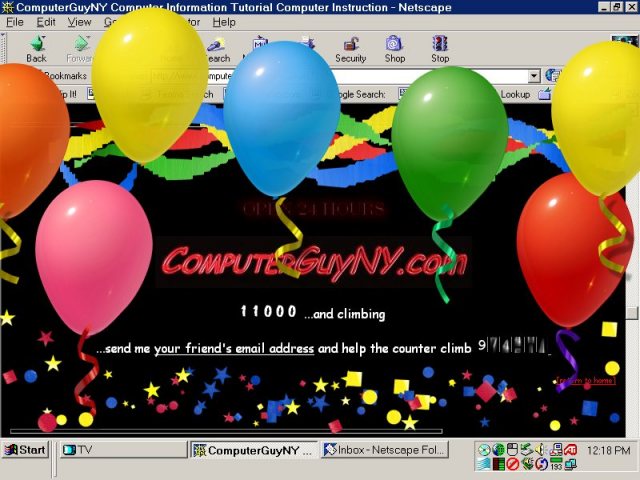Image resolution: width=640 pixels, height=480 pixels.
Task: Open the Help menu
Action: 224,22
